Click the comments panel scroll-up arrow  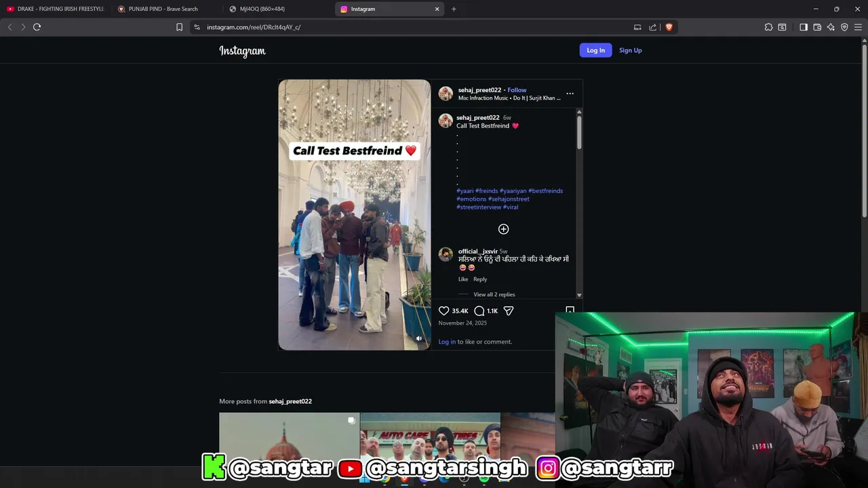579,112
